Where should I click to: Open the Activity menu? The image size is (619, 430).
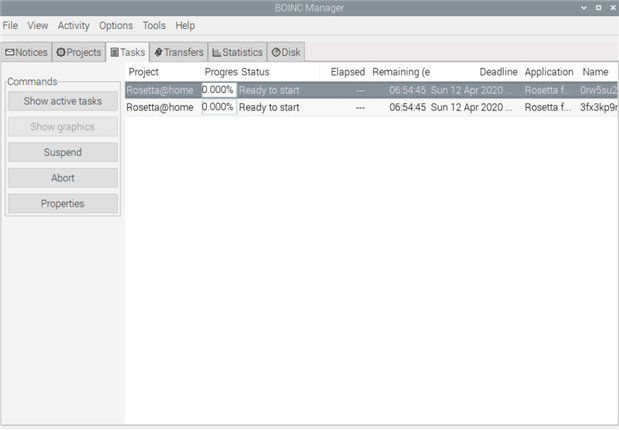pos(73,26)
